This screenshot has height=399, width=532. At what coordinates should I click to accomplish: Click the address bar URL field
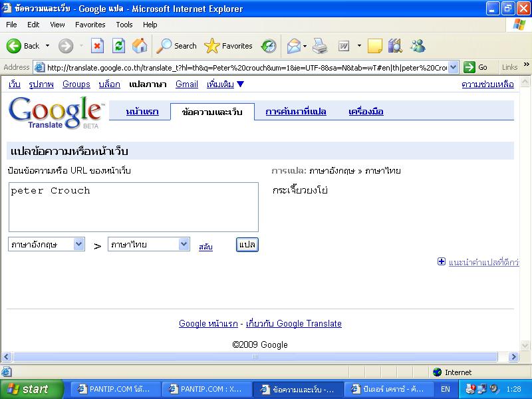(247, 67)
